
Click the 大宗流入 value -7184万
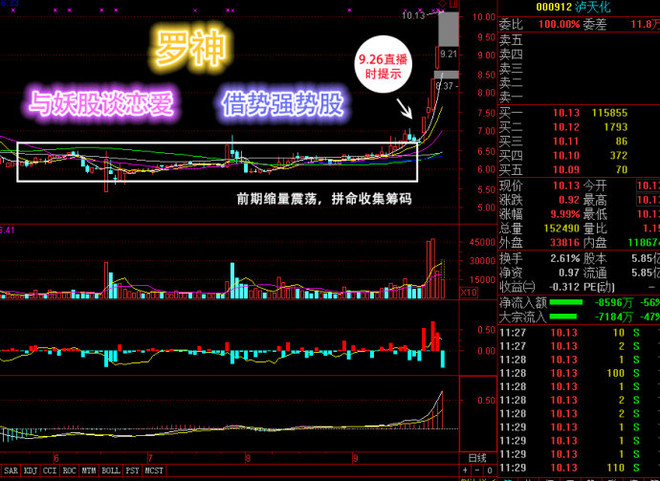(614, 317)
